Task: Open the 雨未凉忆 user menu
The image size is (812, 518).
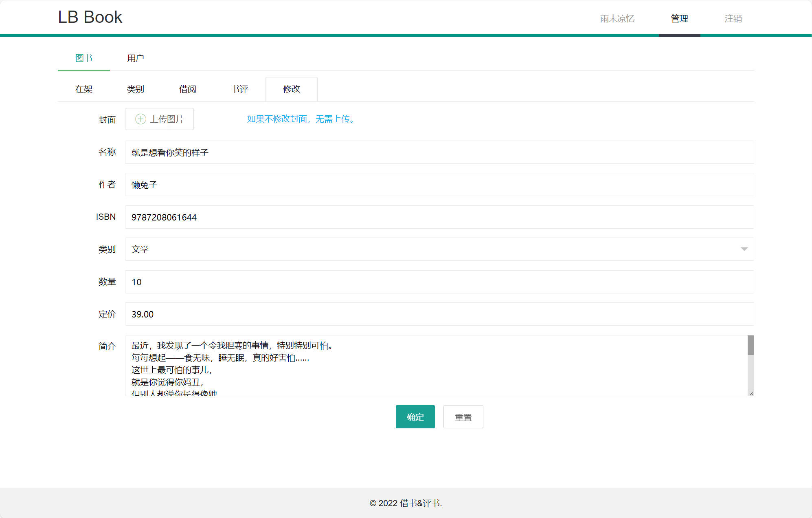Action: pyautogui.click(x=617, y=19)
